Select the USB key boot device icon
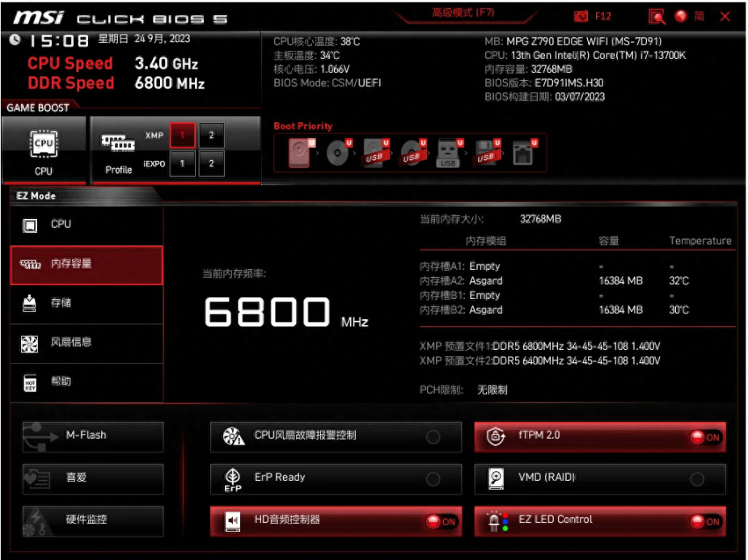The height and width of the screenshot is (560, 748). pos(449,153)
